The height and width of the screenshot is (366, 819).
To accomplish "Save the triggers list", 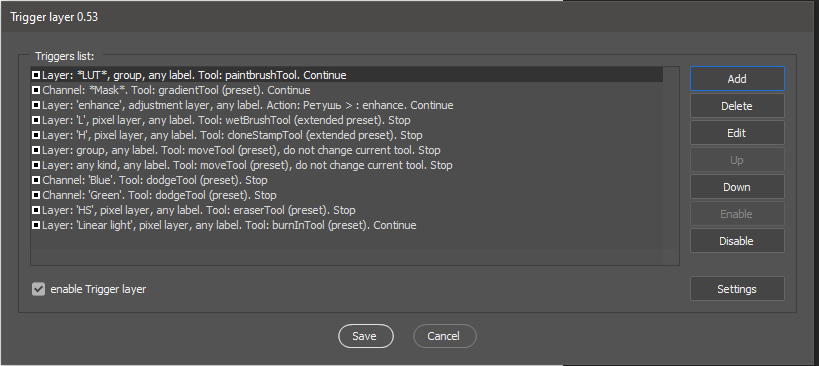I will [366, 336].
